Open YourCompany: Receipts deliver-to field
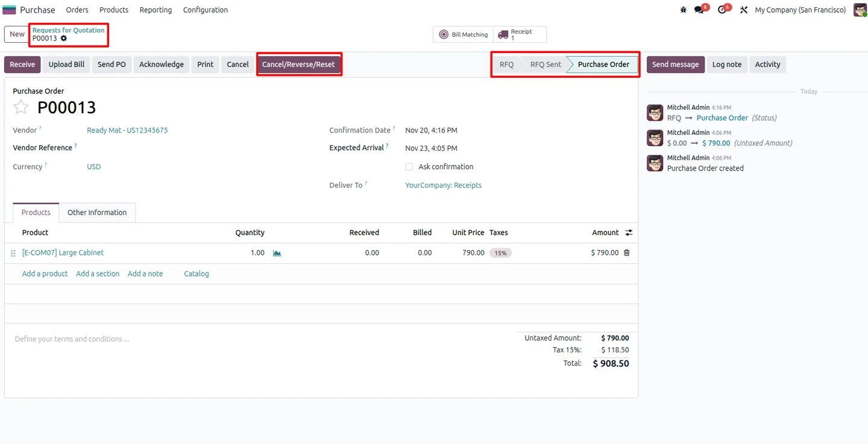Viewport: 868px width, 444px height. tap(443, 186)
